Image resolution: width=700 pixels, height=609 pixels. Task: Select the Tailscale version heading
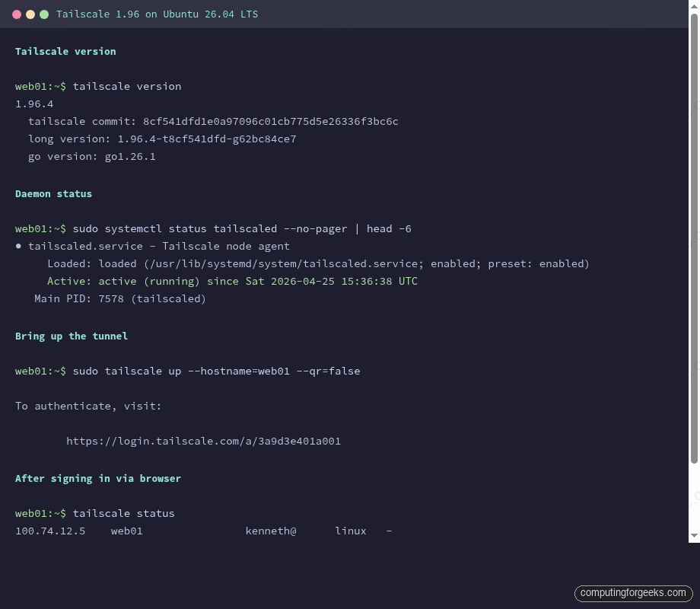[65, 51]
